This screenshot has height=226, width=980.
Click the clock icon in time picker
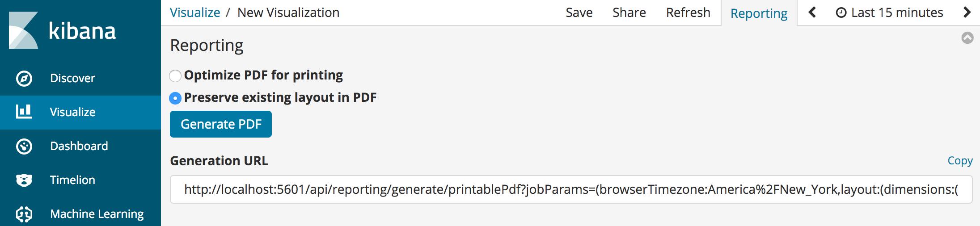841,13
